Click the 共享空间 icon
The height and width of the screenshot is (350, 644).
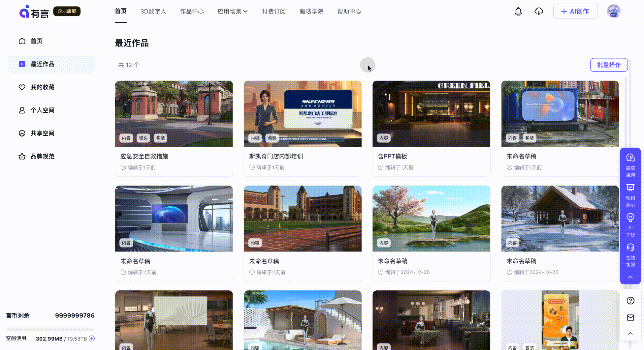pyautogui.click(x=22, y=133)
